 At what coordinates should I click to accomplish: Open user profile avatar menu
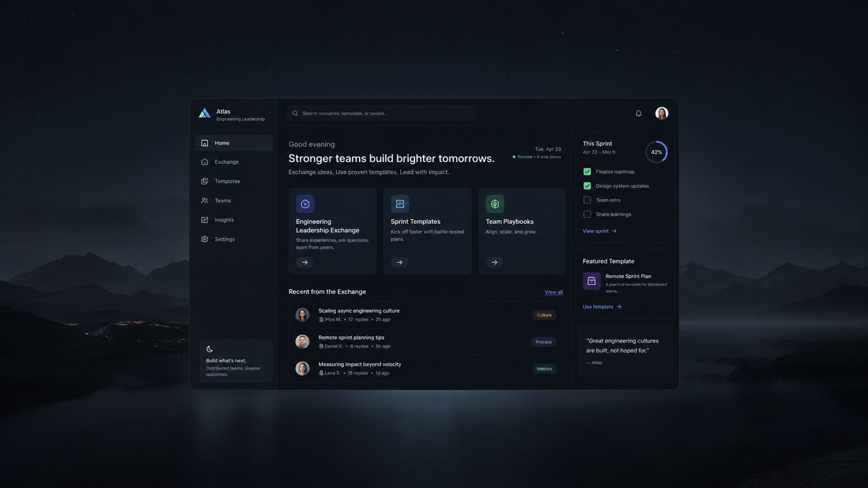pos(662,113)
